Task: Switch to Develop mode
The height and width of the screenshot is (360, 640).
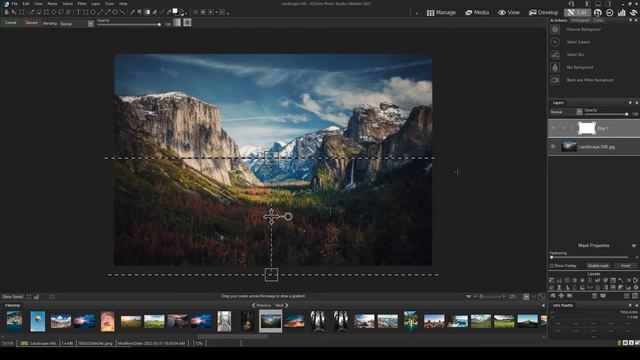Action: 543,13
